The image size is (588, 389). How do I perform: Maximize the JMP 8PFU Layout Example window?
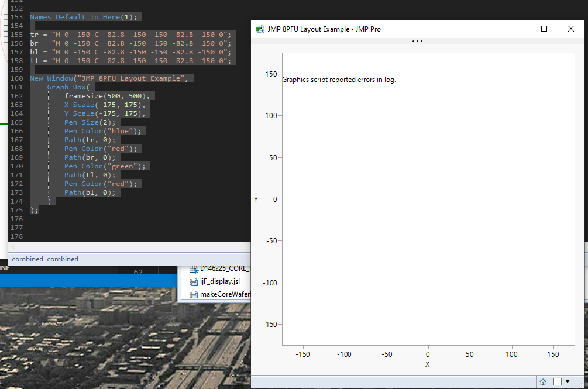(544, 29)
